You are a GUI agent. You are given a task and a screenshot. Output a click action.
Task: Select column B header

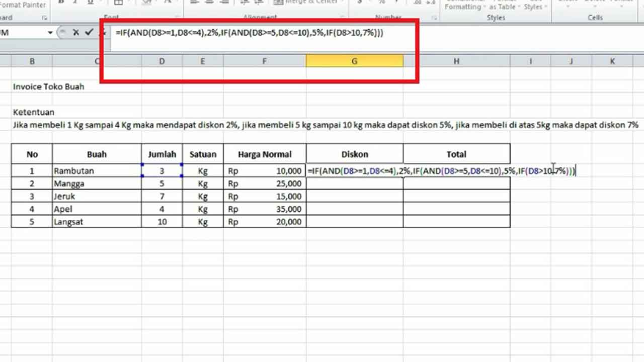[x=32, y=61]
